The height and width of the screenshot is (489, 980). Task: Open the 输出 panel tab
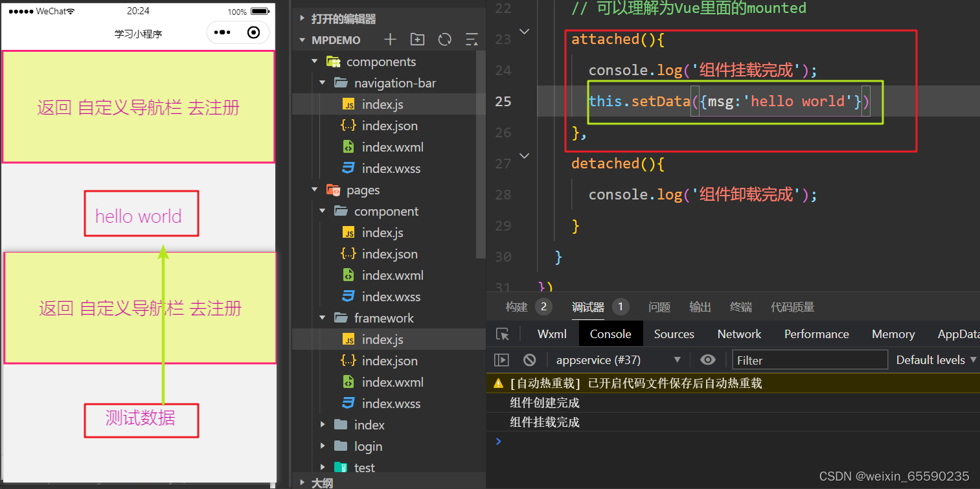pos(700,307)
